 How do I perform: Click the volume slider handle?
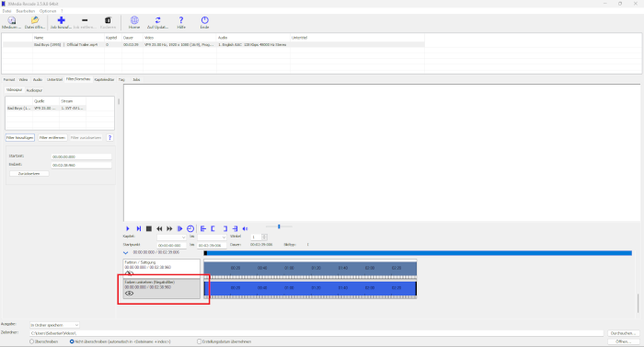(279, 226)
